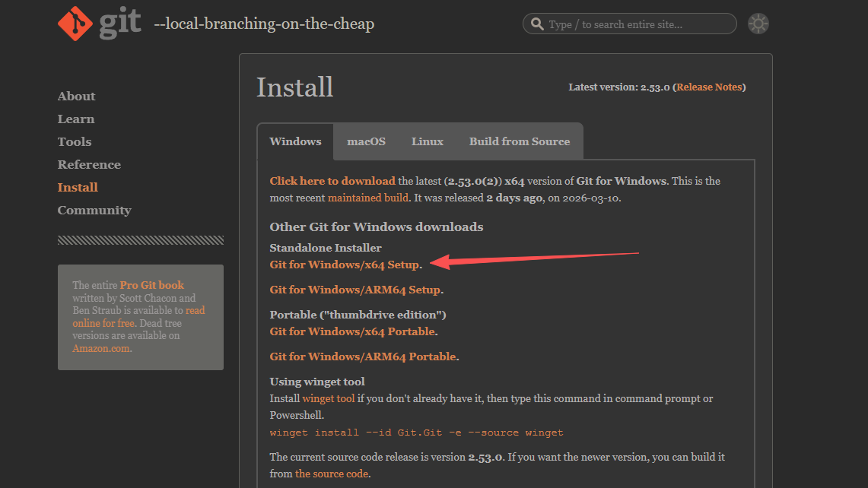Open Tools in the sidebar
The height and width of the screenshot is (488, 868).
click(75, 142)
